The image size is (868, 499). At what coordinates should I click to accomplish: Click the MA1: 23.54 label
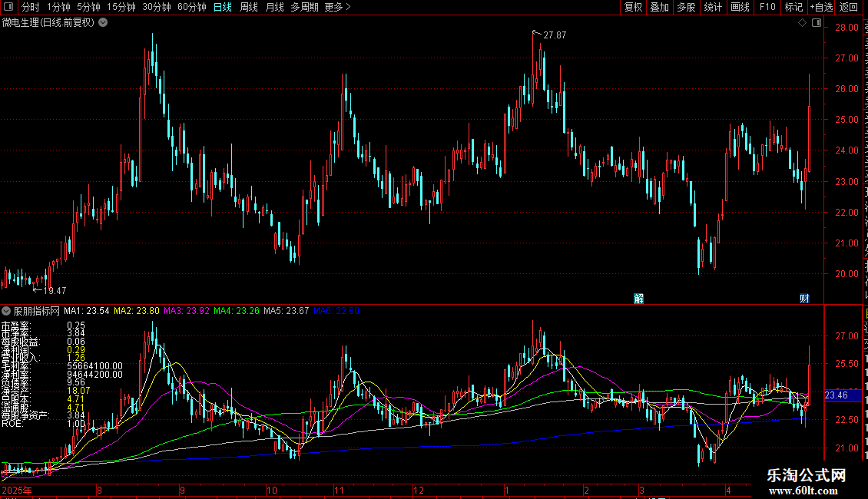pyautogui.click(x=86, y=311)
